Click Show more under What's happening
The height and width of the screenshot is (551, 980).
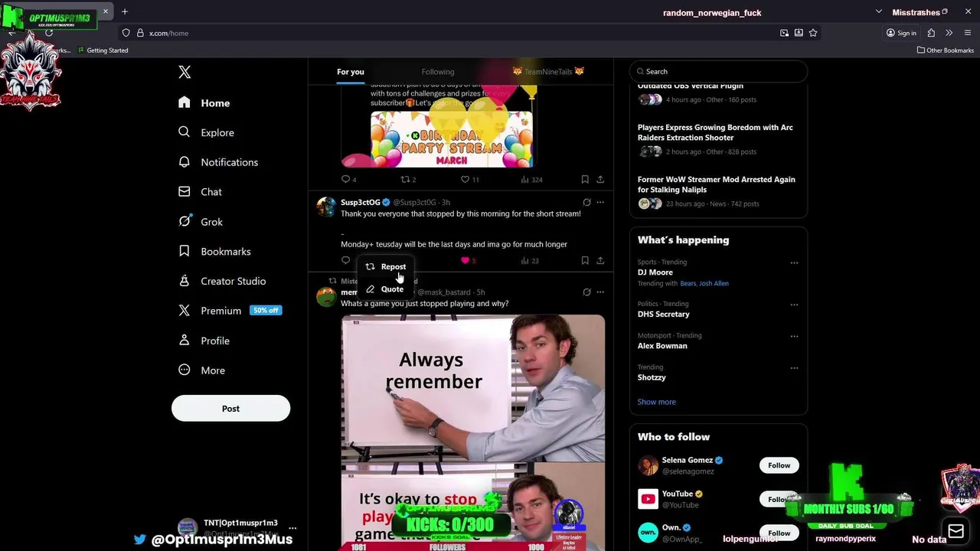657,402
